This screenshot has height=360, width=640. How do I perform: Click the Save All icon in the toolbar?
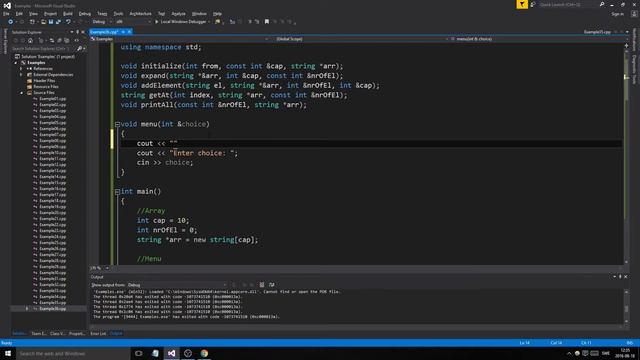[58, 22]
